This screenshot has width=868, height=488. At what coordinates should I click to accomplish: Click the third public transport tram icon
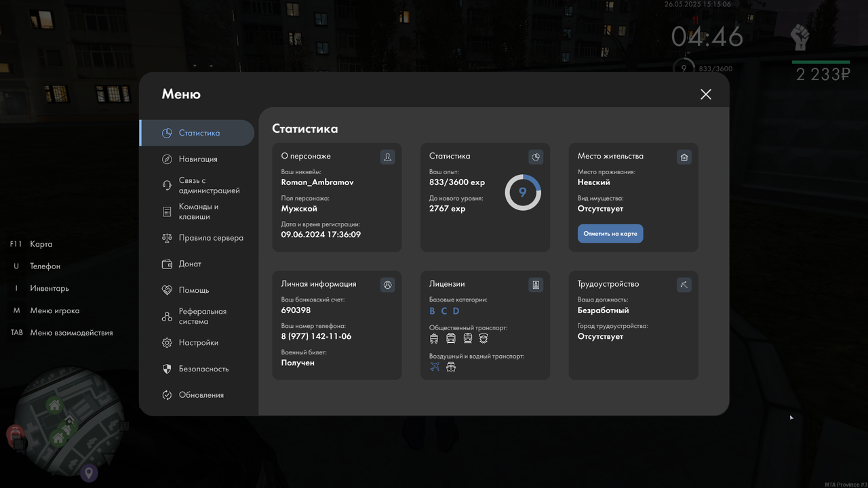click(x=467, y=338)
